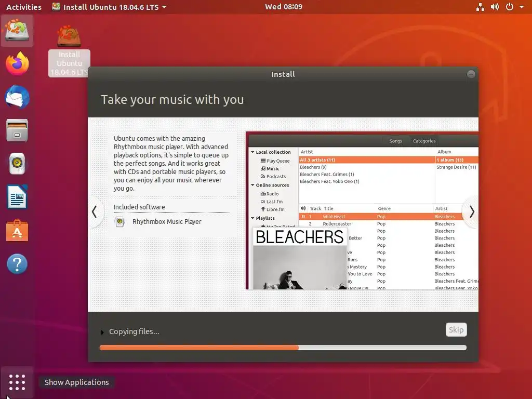Select Play Queue in the sidebar
Viewport: 532px width, 399px height.
[x=275, y=161]
